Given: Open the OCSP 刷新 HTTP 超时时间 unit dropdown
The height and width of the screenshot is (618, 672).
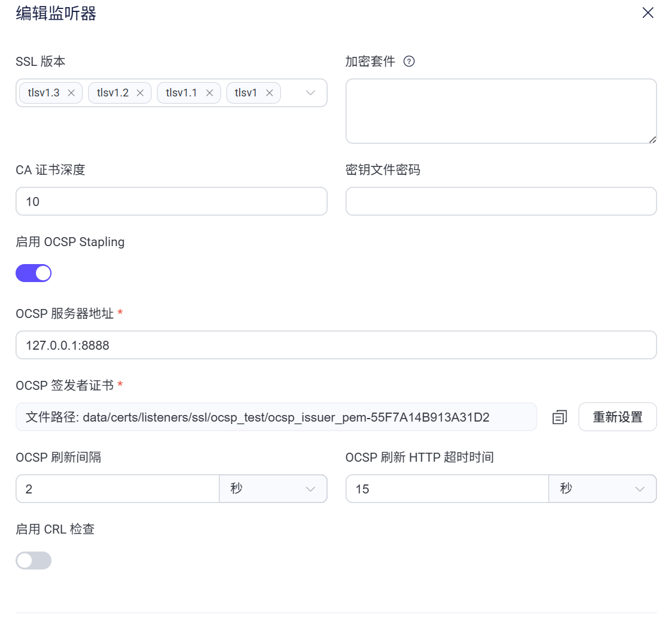Looking at the screenshot, I should (x=603, y=489).
